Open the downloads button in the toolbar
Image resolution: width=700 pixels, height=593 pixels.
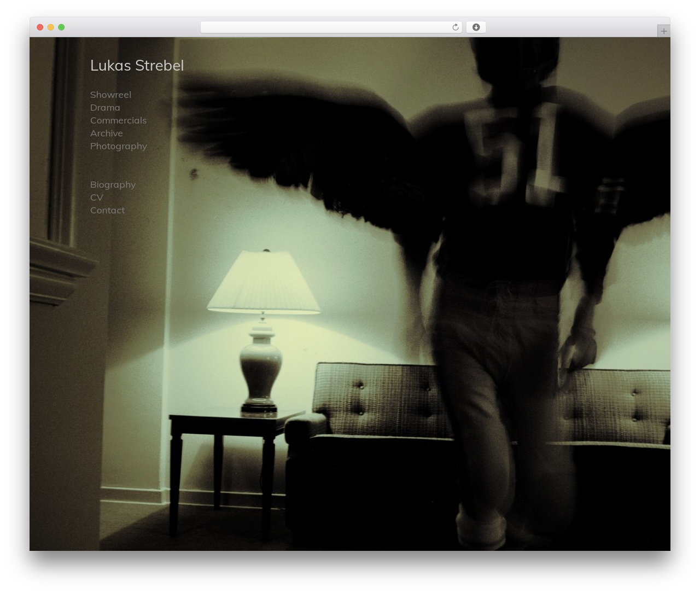476,27
